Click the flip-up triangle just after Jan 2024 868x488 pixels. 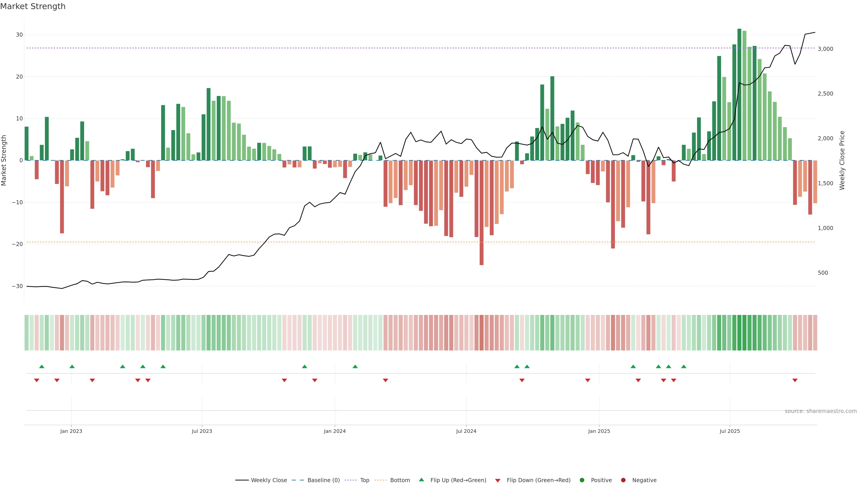(355, 366)
